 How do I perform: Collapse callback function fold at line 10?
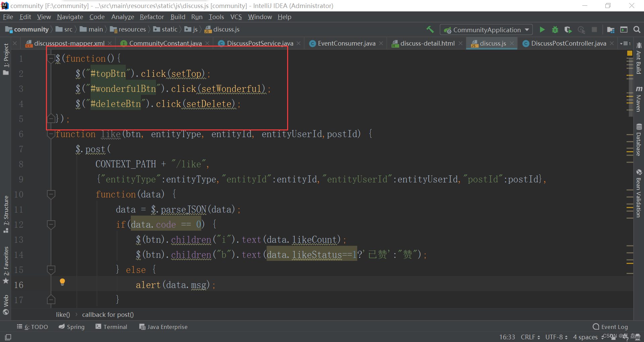coord(51,194)
